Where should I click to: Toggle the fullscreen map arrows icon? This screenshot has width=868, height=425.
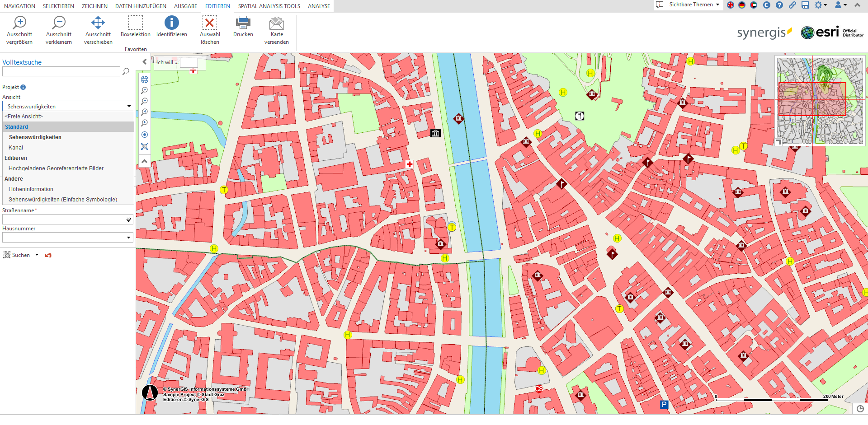[x=145, y=146]
